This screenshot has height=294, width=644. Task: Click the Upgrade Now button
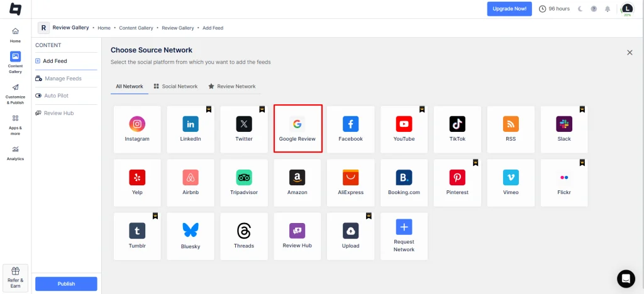[x=509, y=9]
